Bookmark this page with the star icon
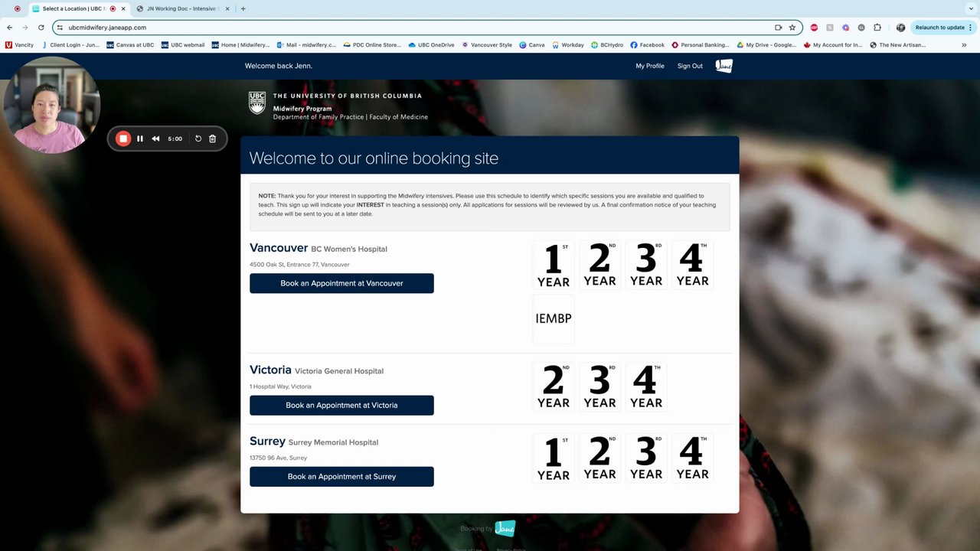The height and width of the screenshot is (551, 980). pyautogui.click(x=792, y=28)
